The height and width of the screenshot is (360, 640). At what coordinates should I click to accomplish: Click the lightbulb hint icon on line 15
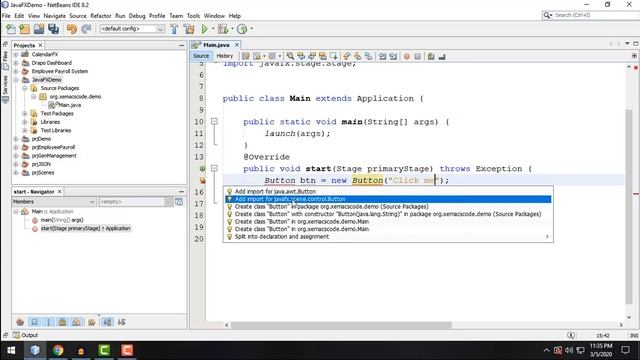coord(202,180)
